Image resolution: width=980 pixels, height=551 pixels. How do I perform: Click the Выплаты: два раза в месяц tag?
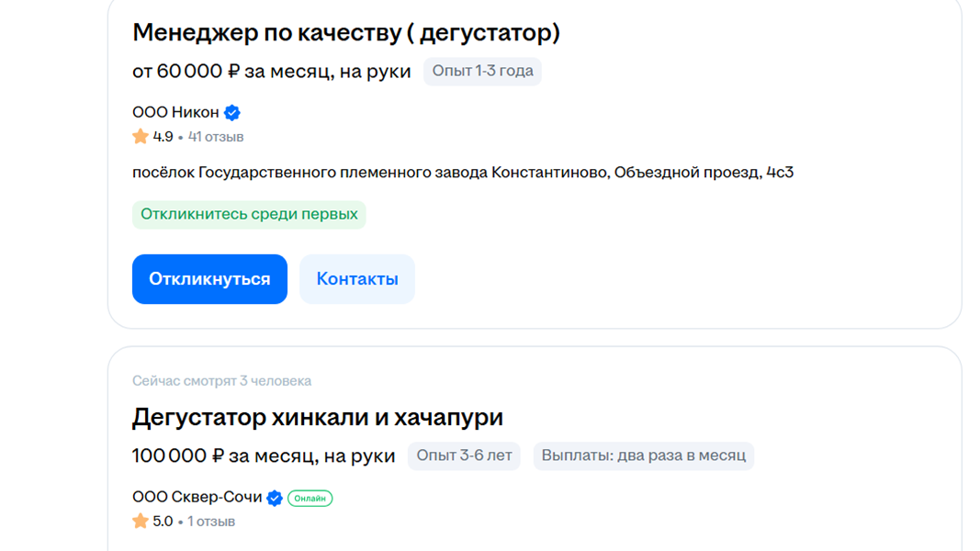[643, 455]
